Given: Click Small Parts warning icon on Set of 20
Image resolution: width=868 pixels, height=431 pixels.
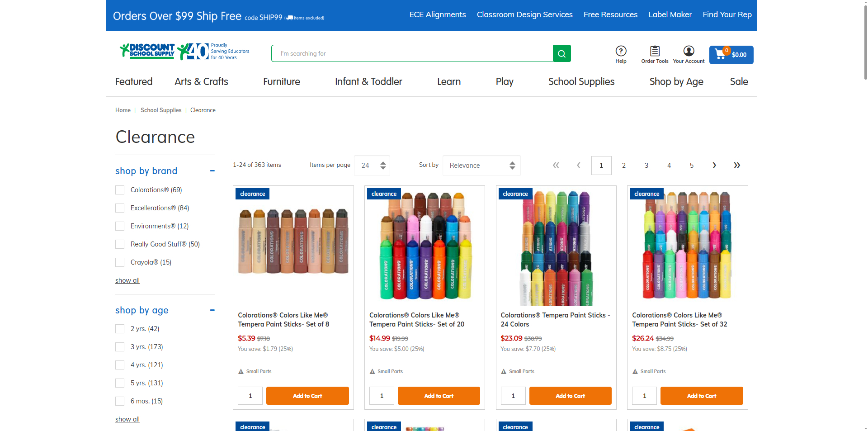Looking at the screenshot, I should point(373,371).
